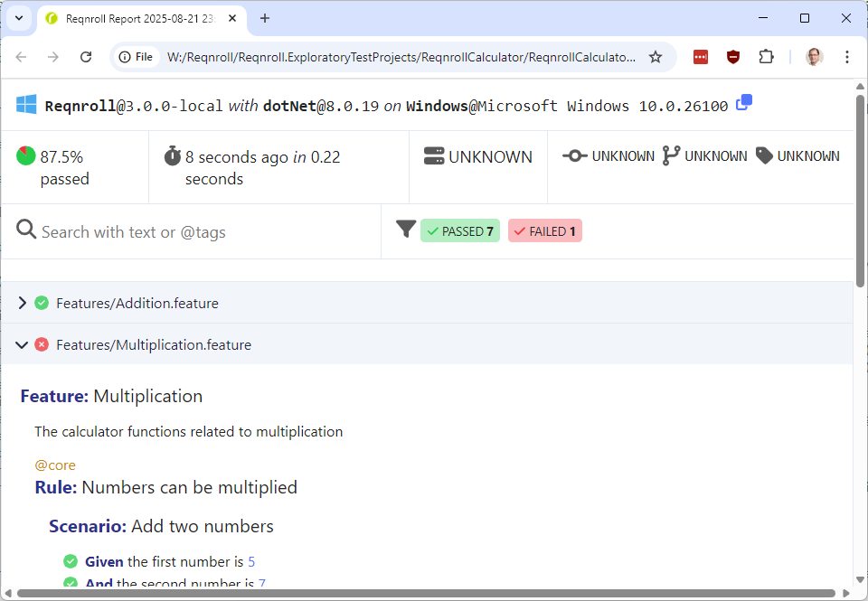
Task: Click the funnel filter icon
Action: [x=406, y=229]
